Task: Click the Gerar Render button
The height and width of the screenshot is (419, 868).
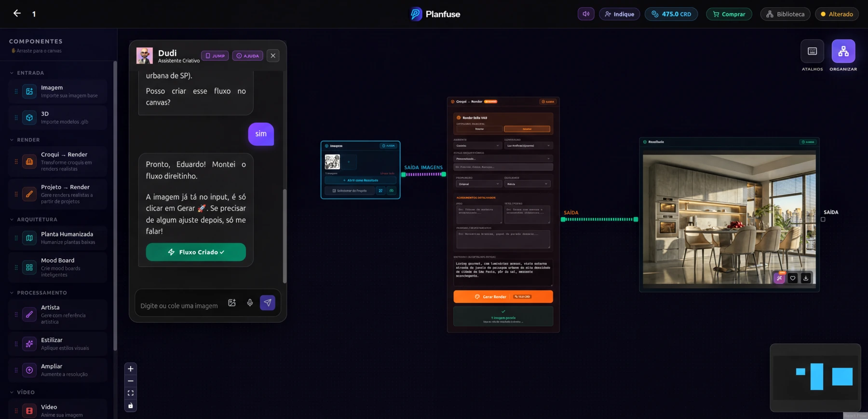Action: tap(503, 296)
